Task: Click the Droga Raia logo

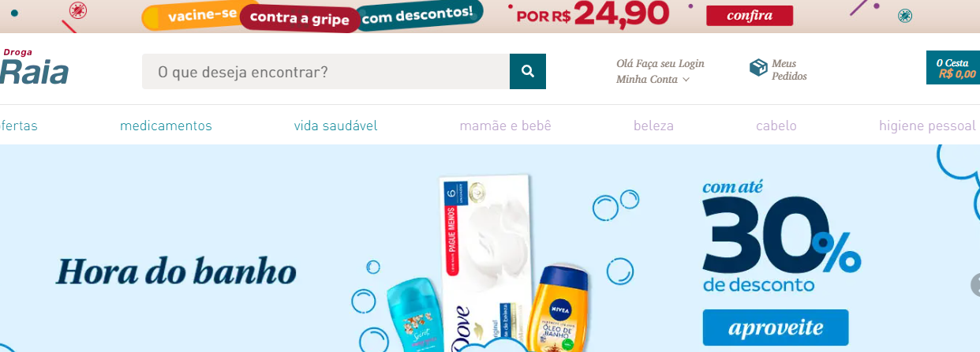Action: [x=34, y=66]
